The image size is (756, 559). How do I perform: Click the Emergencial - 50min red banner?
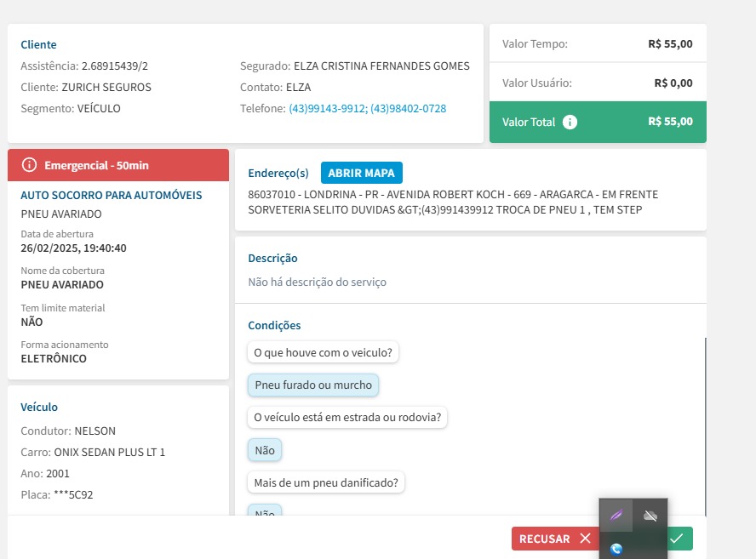pos(118,164)
